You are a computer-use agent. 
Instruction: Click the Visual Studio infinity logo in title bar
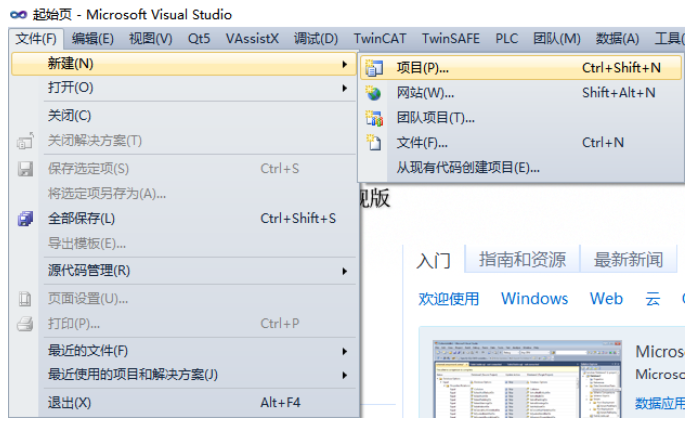(19, 15)
